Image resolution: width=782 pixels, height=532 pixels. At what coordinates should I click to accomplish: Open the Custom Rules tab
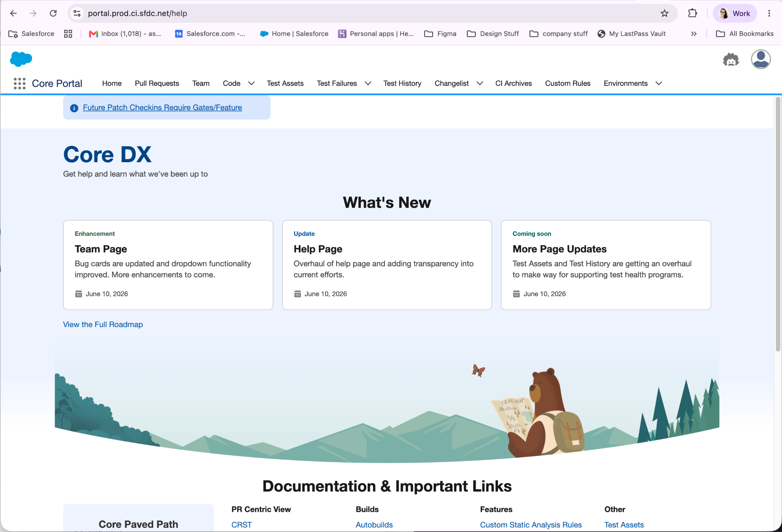click(568, 83)
